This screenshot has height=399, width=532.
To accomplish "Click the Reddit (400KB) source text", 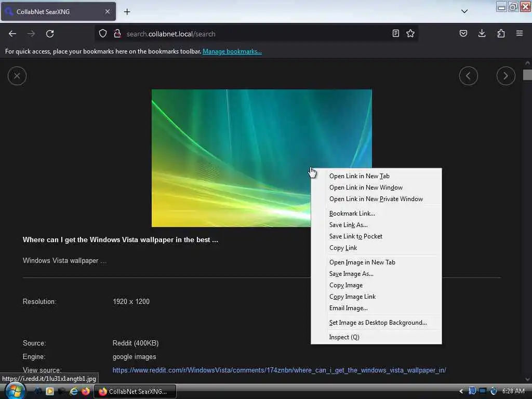I will point(136,343).
